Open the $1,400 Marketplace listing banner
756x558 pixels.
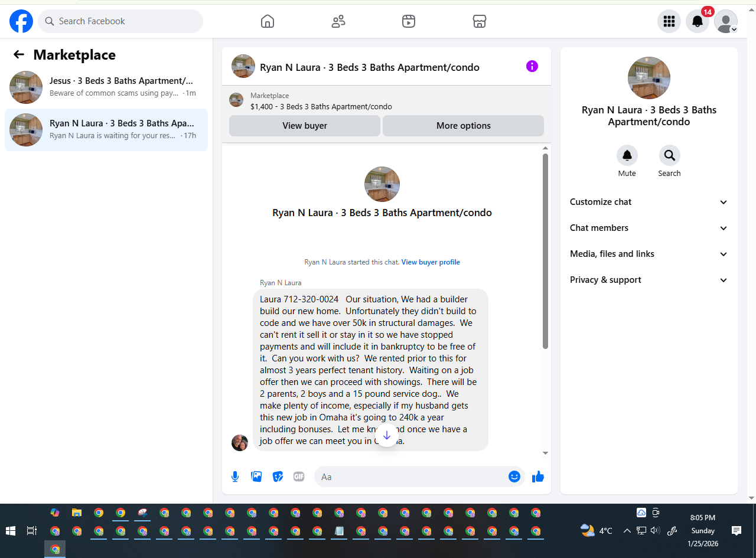[x=386, y=101]
